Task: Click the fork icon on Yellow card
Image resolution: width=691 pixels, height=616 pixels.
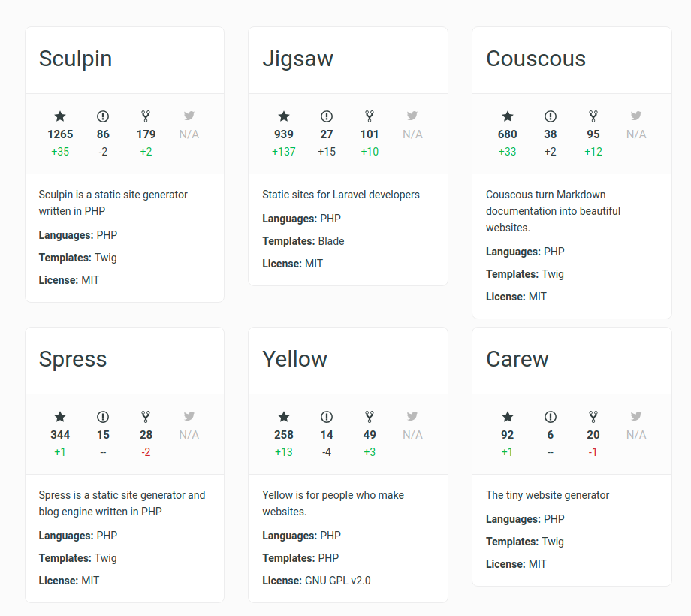Action: click(x=370, y=417)
